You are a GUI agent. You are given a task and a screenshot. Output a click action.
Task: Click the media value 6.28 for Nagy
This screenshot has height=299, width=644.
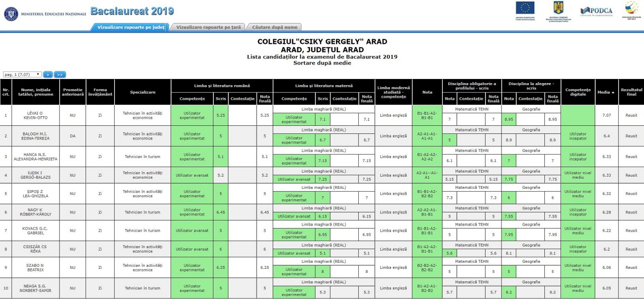[x=606, y=212]
